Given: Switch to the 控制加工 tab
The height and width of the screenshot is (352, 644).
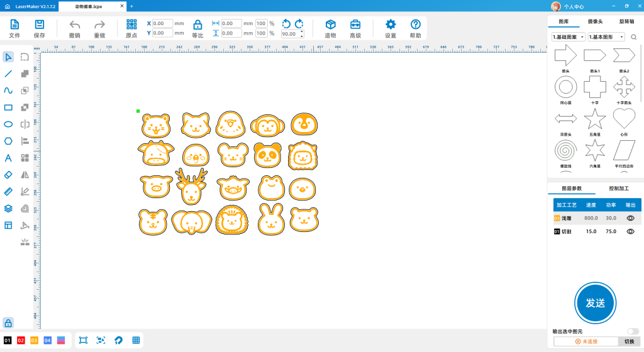Looking at the screenshot, I should [x=619, y=189].
